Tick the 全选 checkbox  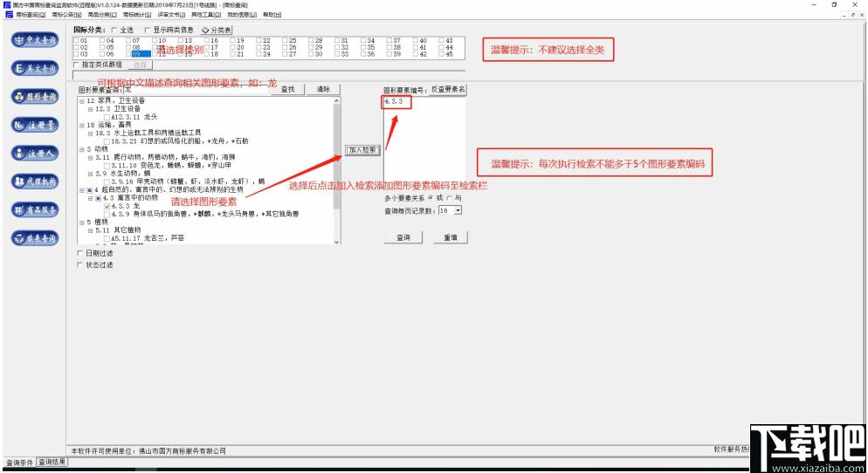tap(114, 30)
